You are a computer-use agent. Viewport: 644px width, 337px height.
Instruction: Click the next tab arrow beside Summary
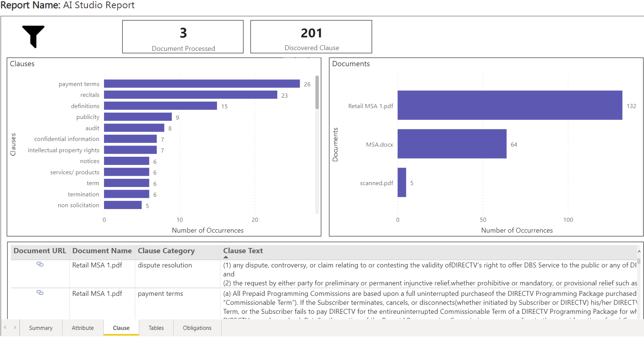pyautogui.click(x=15, y=328)
